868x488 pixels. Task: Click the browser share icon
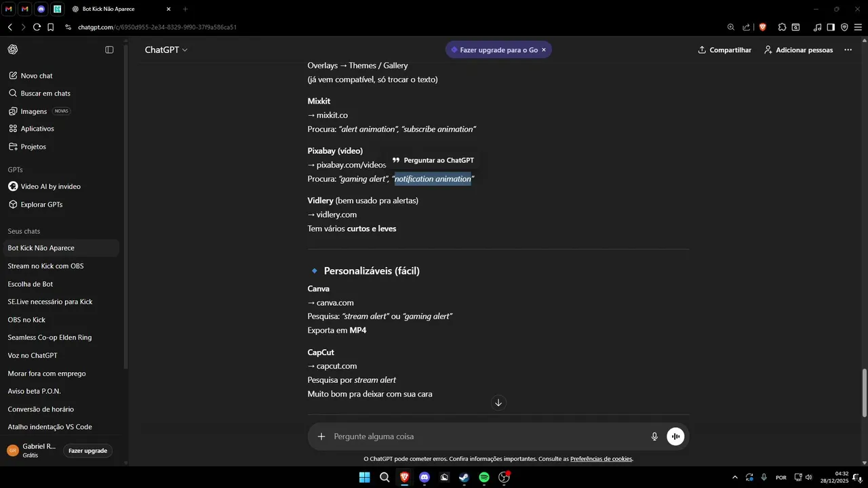click(747, 27)
